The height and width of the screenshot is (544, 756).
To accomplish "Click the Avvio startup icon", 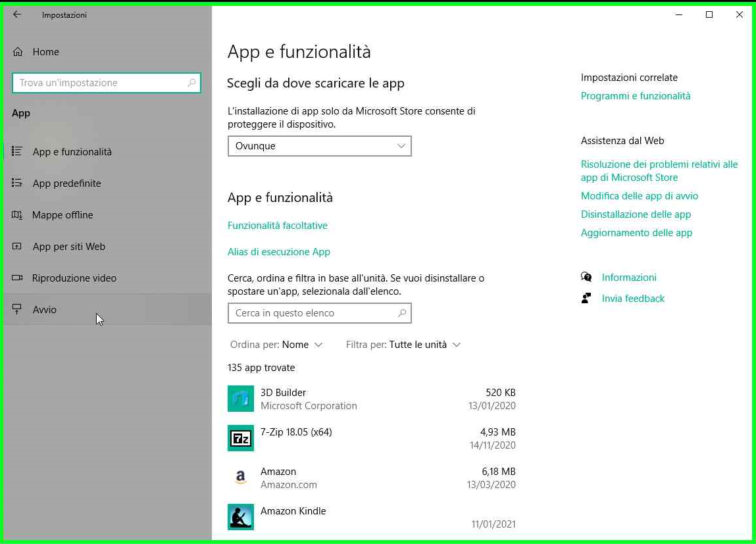I will 17,309.
